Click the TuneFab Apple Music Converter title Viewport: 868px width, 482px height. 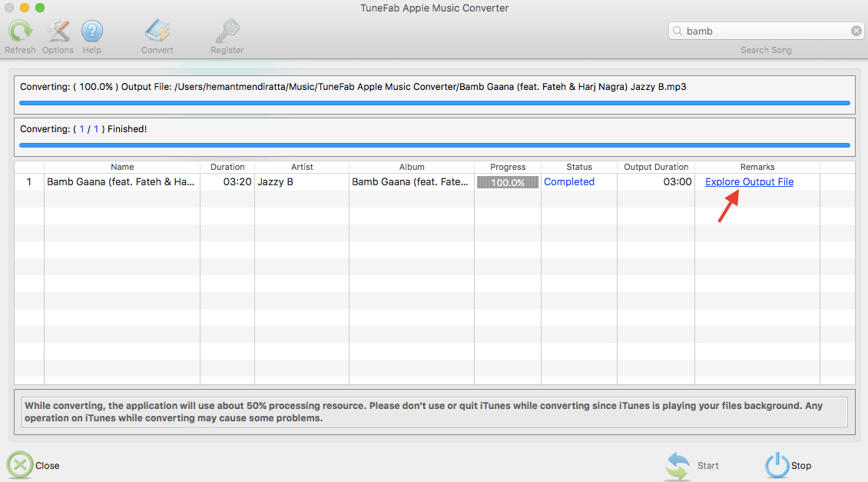[435, 8]
